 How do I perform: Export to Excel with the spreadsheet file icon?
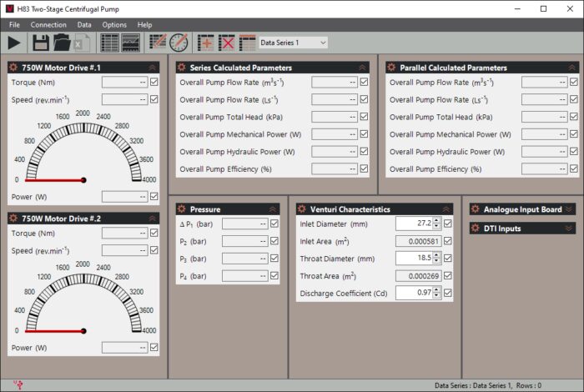coord(81,43)
